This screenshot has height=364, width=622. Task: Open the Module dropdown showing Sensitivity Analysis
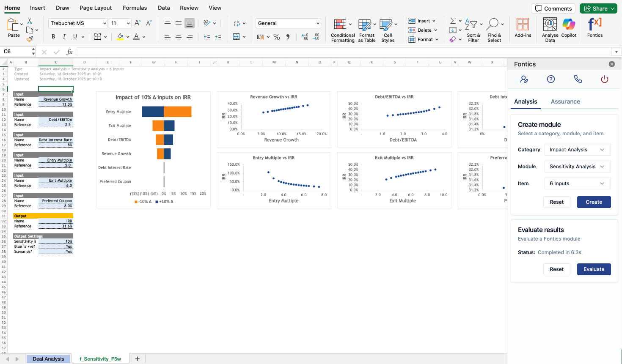click(577, 167)
